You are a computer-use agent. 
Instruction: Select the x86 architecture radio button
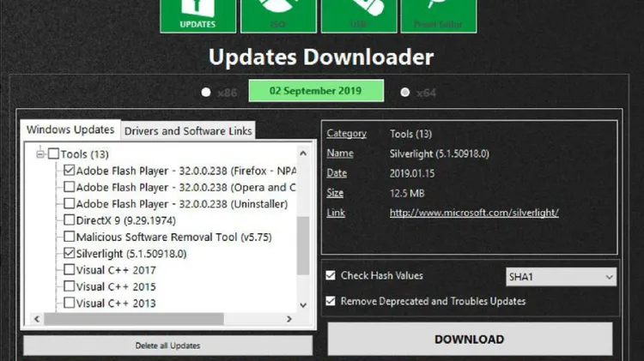click(x=206, y=93)
